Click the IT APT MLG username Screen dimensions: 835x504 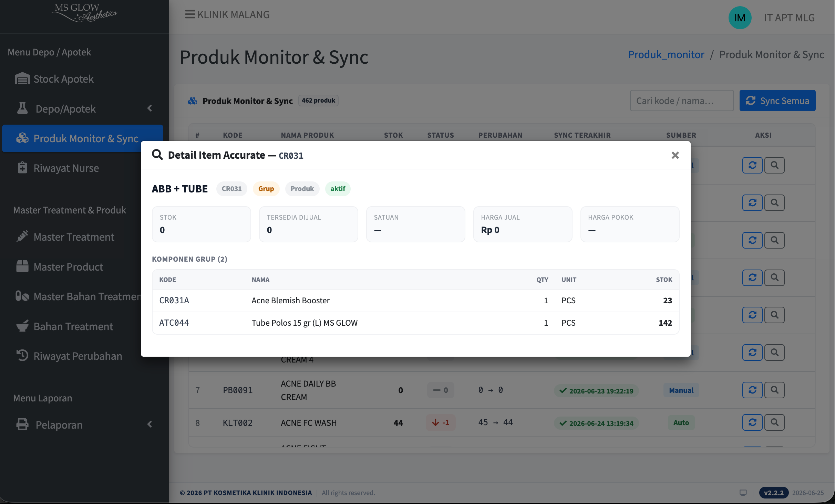[x=789, y=18]
